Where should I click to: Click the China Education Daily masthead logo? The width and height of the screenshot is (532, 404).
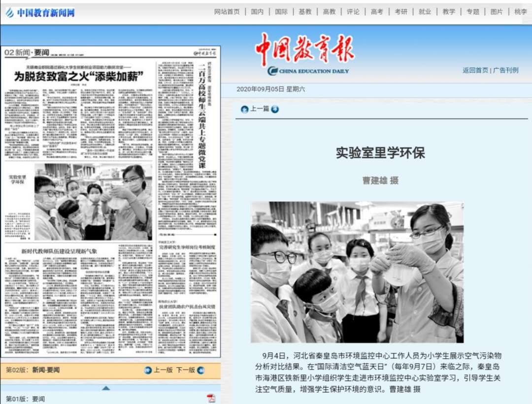(305, 55)
